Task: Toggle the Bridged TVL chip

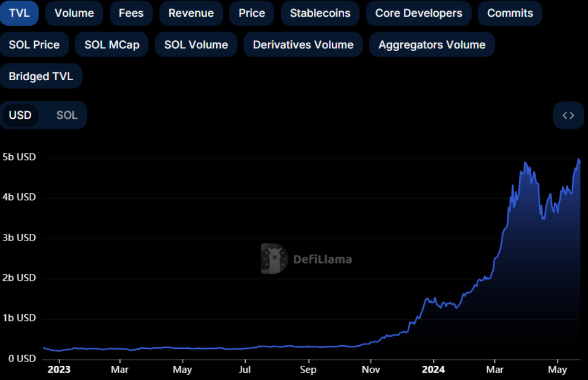Action: click(41, 76)
